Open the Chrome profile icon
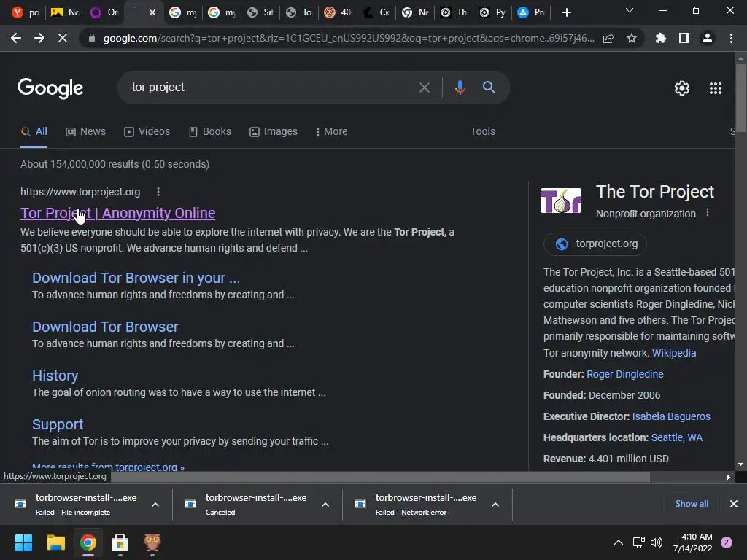Viewport: 747px width, 560px height. point(708,38)
